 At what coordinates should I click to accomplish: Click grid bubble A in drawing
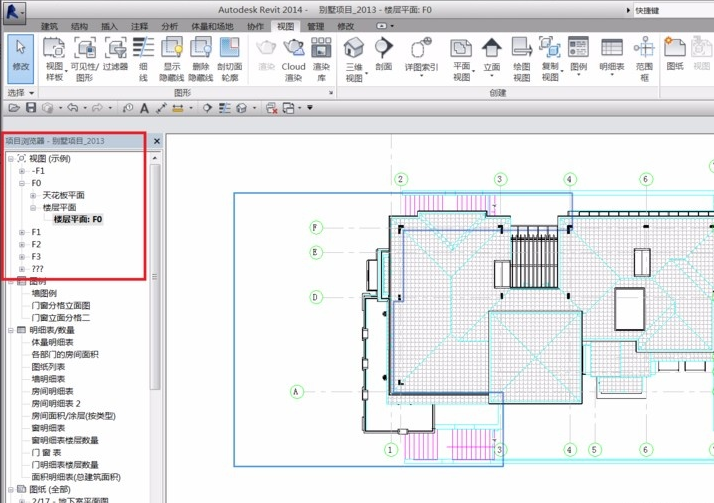tap(296, 391)
